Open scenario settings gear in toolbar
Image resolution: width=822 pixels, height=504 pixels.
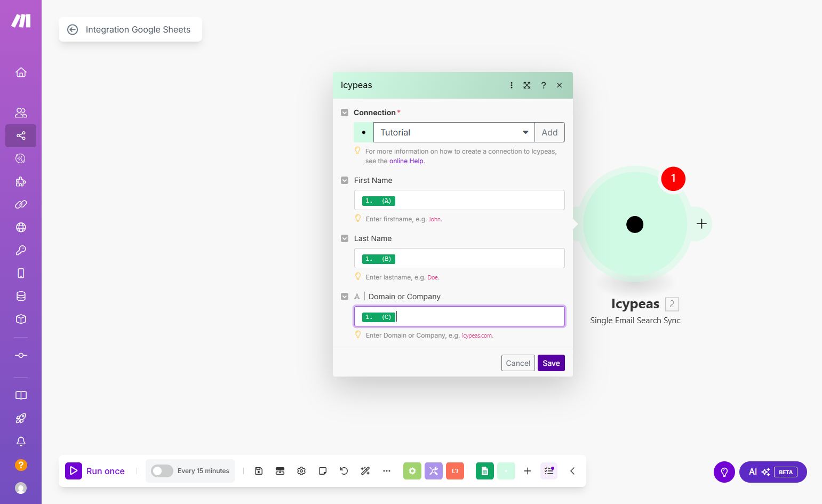pyautogui.click(x=301, y=471)
